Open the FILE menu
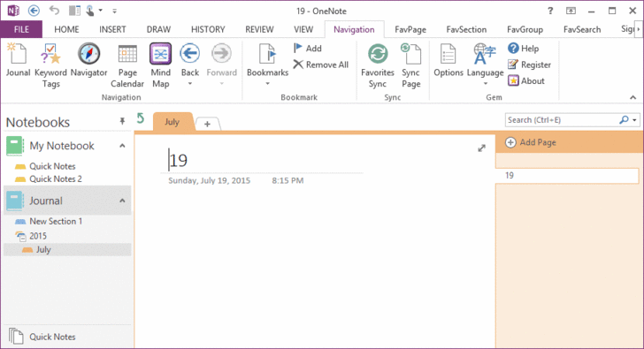Image resolution: width=644 pixels, height=349 pixels. [x=21, y=29]
